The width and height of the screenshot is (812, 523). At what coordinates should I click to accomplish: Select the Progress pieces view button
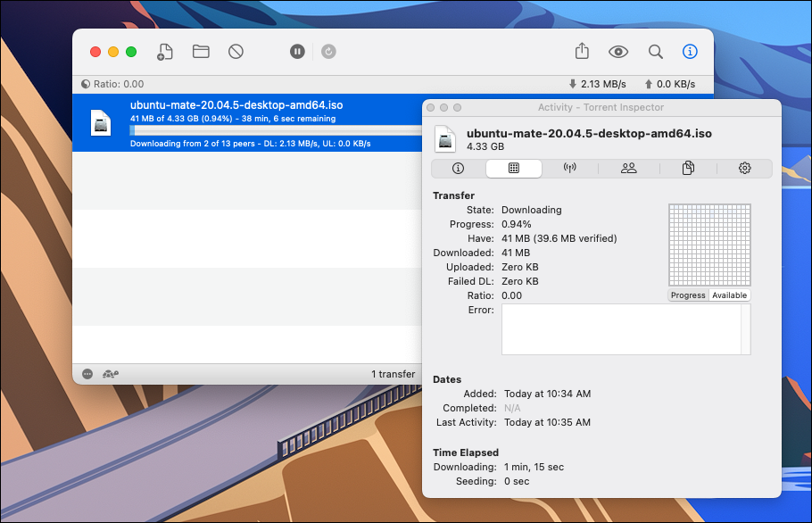click(688, 295)
